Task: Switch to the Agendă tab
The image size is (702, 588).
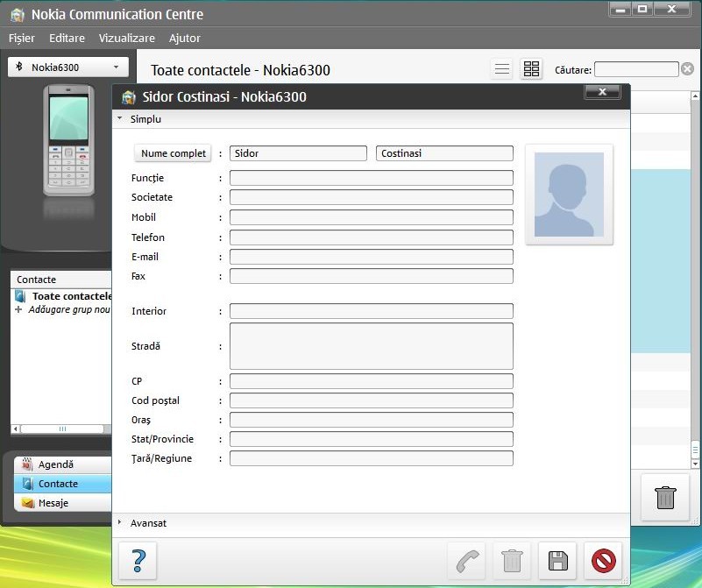Action: pyautogui.click(x=62, y=464)
